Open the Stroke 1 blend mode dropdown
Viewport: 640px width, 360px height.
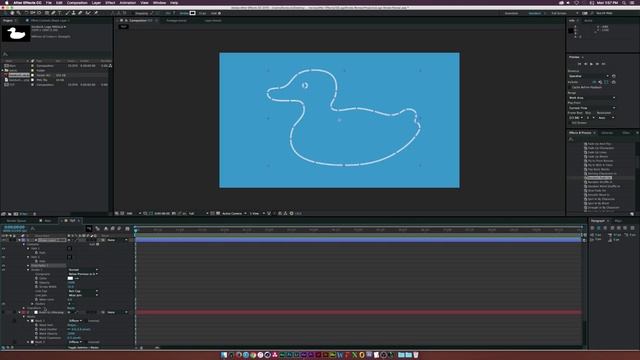(x=83, y=270)
